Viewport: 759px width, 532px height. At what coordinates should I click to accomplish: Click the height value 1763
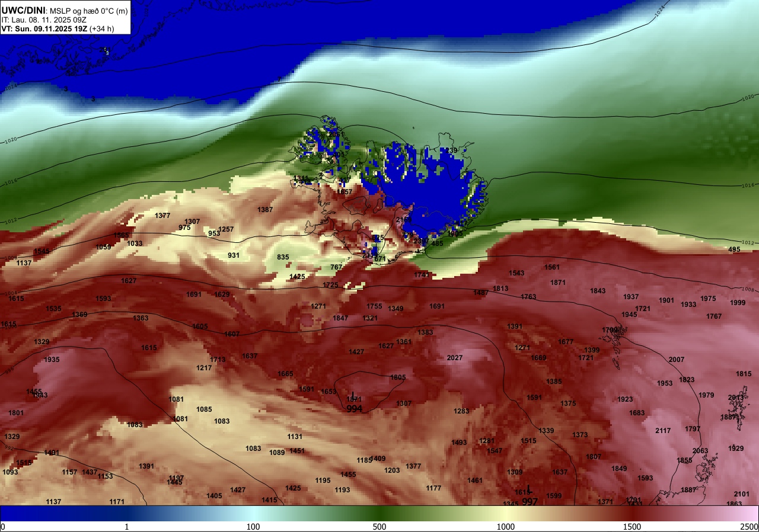pos(528,297)
